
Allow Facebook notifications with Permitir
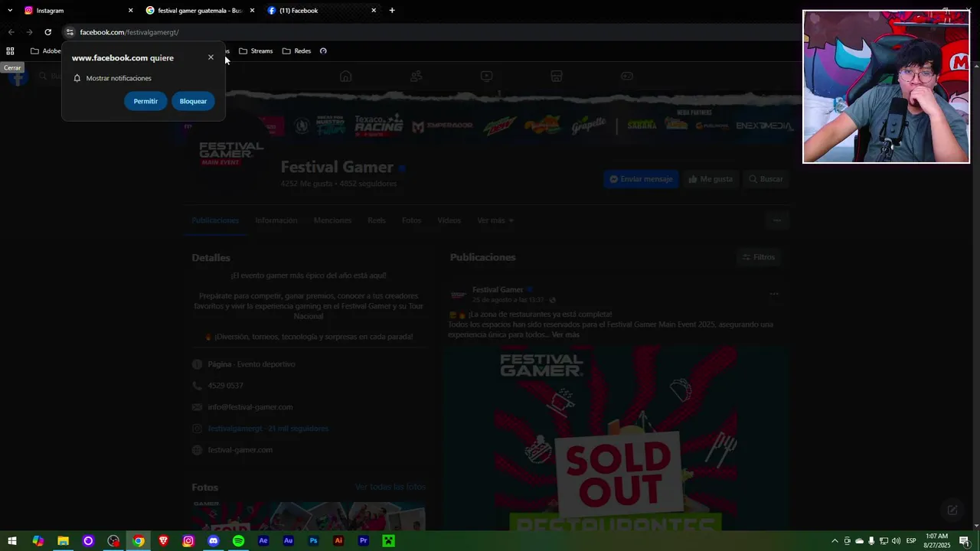[x=145, y=101]
